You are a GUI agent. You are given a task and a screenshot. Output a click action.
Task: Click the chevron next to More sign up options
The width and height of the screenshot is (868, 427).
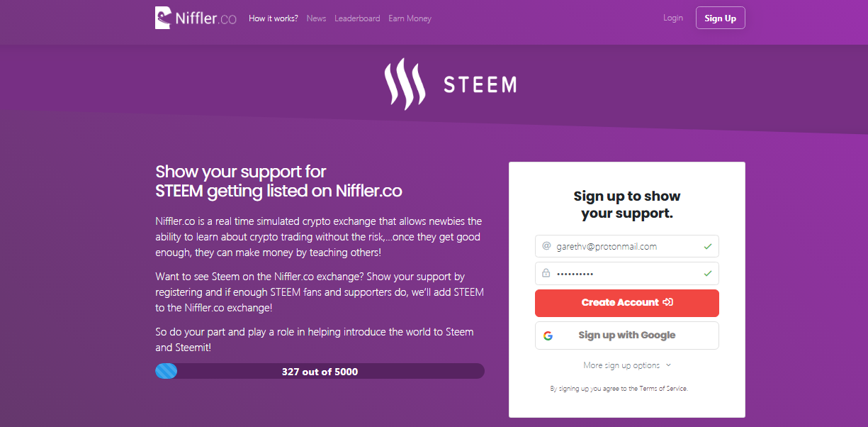click(668, 365)
